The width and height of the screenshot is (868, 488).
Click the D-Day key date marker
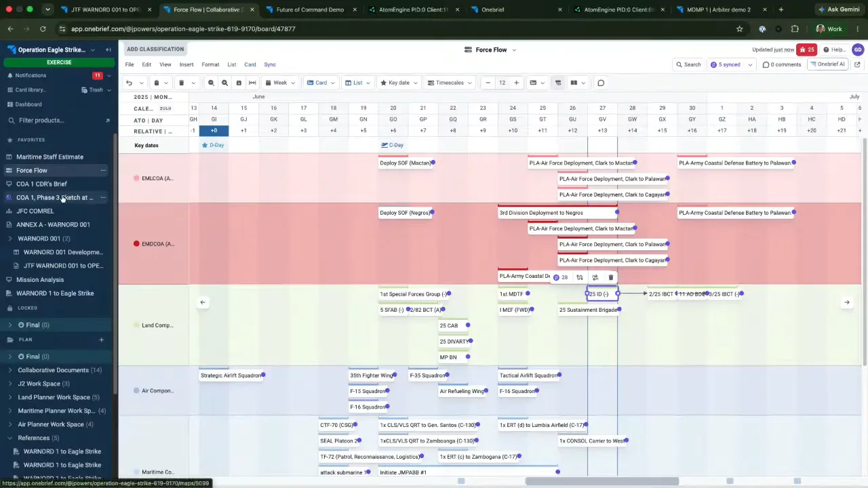(x=213, y=145)
